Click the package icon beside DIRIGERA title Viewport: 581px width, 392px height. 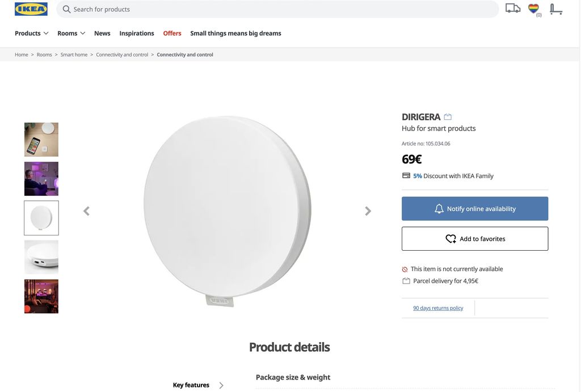(x=448, y=117)
